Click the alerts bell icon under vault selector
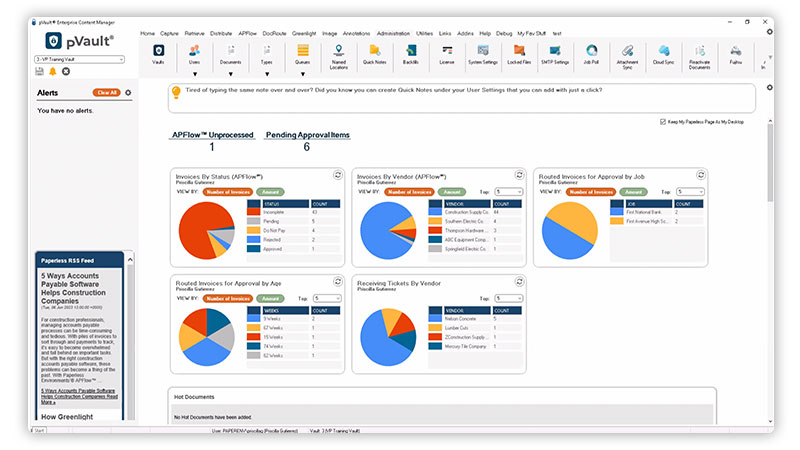800x450 pixels. coord(53,72)
